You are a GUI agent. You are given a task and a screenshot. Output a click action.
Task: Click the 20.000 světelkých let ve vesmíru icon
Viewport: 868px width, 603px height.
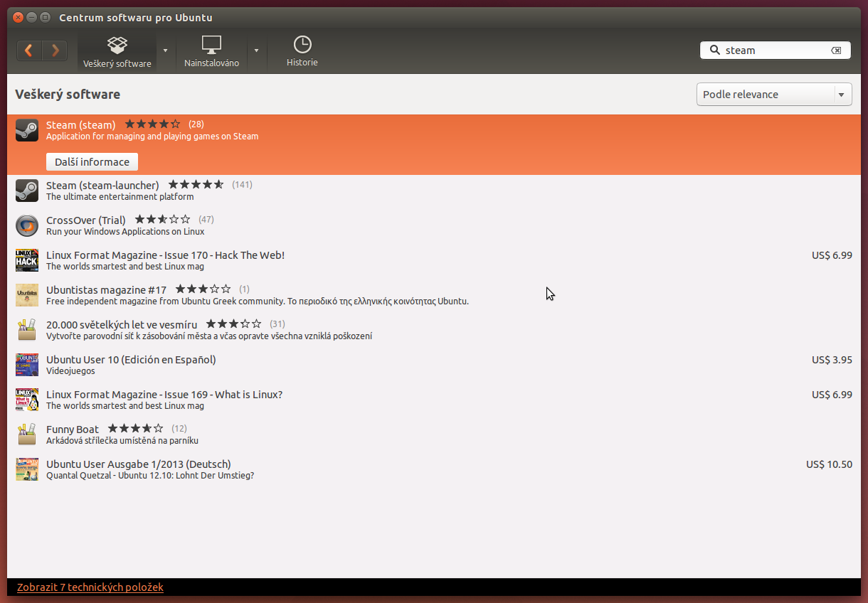point(27,330)
